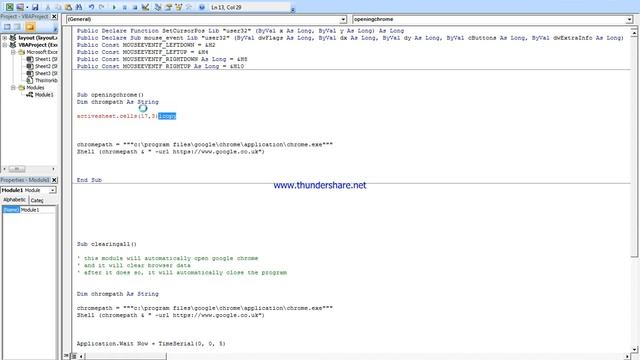
Task: Undo the last edit via toolbar
Action: tap(91, 7)
